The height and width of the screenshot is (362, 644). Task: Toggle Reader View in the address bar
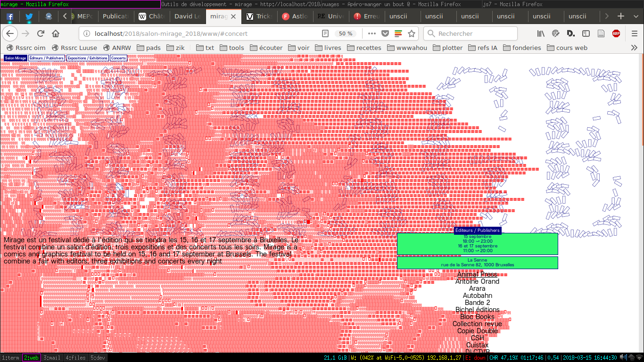click(x=325, y=33)
